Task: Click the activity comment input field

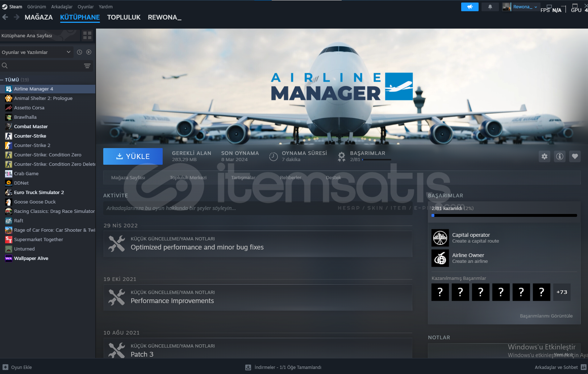Action: (258, 208)
